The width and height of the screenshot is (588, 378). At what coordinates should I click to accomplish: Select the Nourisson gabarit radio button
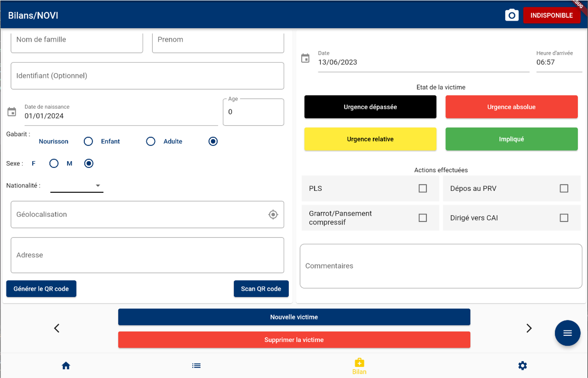tap(88, 141)
